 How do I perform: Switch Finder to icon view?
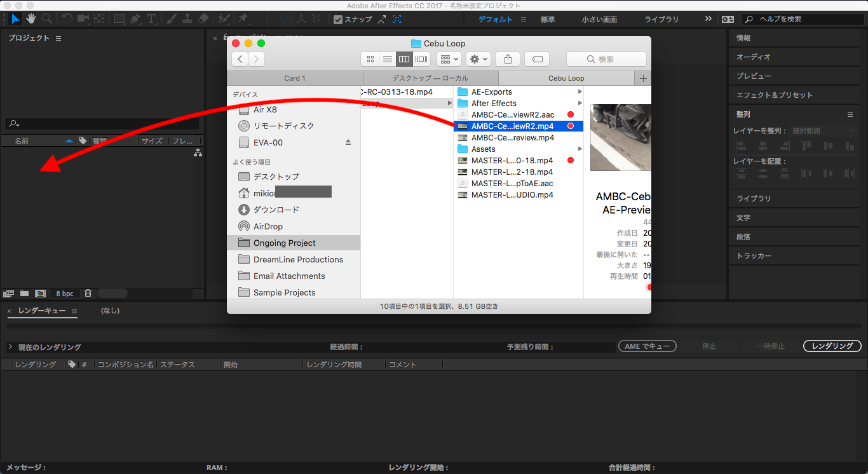[370, 59]
